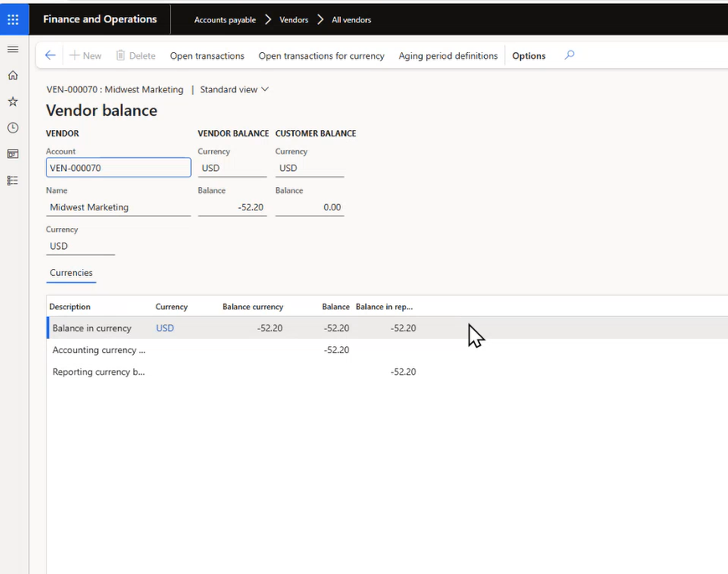Click the Delete button
The height and width of the screenshot is (574, 728).
coord(136,55)
